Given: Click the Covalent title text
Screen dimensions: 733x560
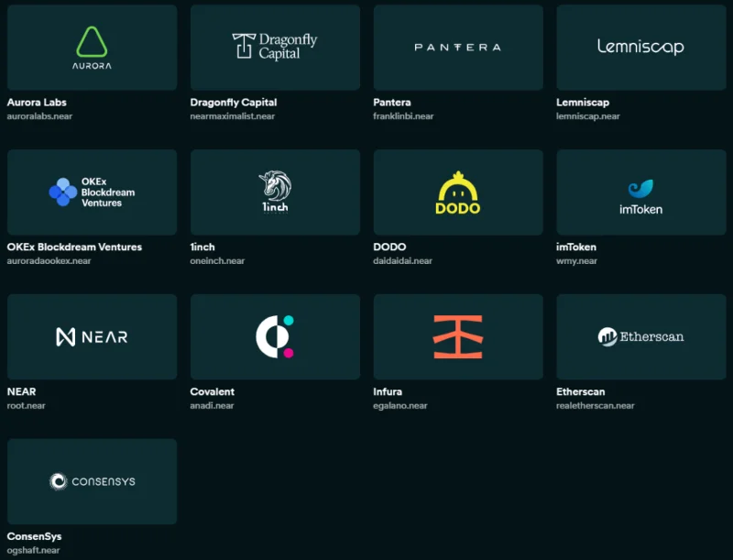Looking at the screenshot, I should 213,391.
